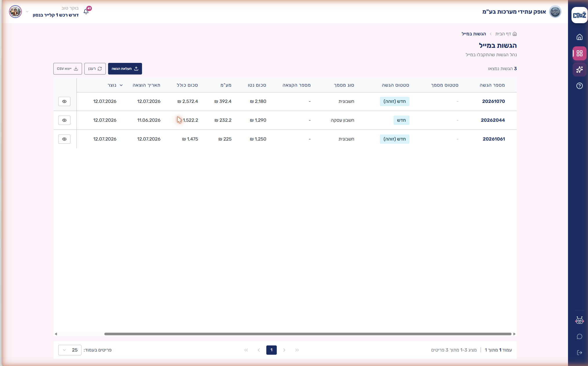
Task: Open the AI sparkle icon in sidebar
Action: [579, 70]
